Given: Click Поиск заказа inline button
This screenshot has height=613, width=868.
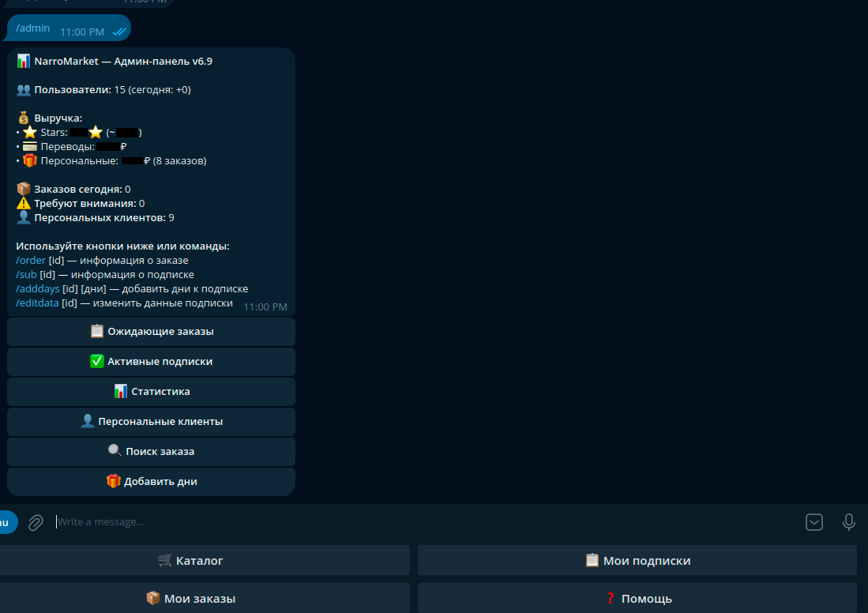Looking at the screenshot, I should click(x=152, y=452).
